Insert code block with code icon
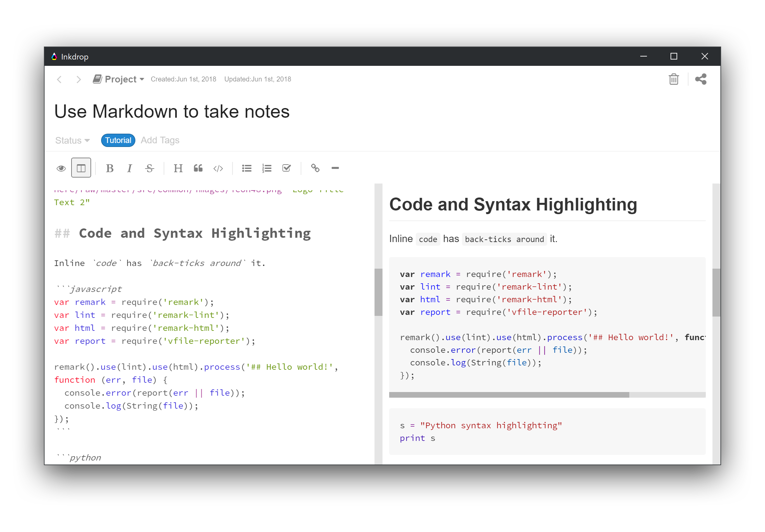 click(218, 168)
